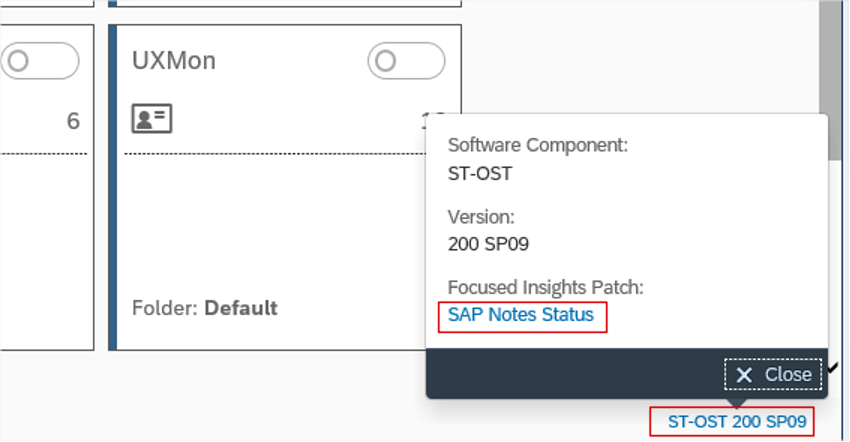Click the dotted separator line on UXMon tile
850x442 pixels.
270,154
